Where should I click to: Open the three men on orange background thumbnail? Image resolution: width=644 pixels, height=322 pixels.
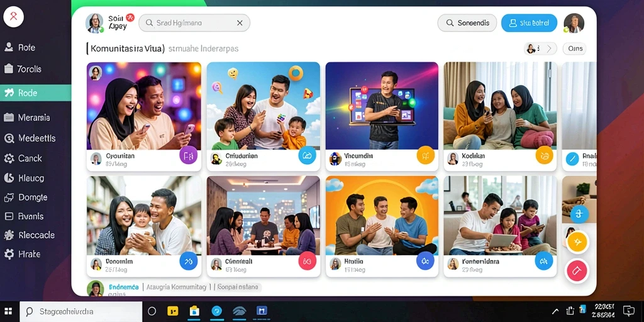pyautogui.click(x=382, y=216)
